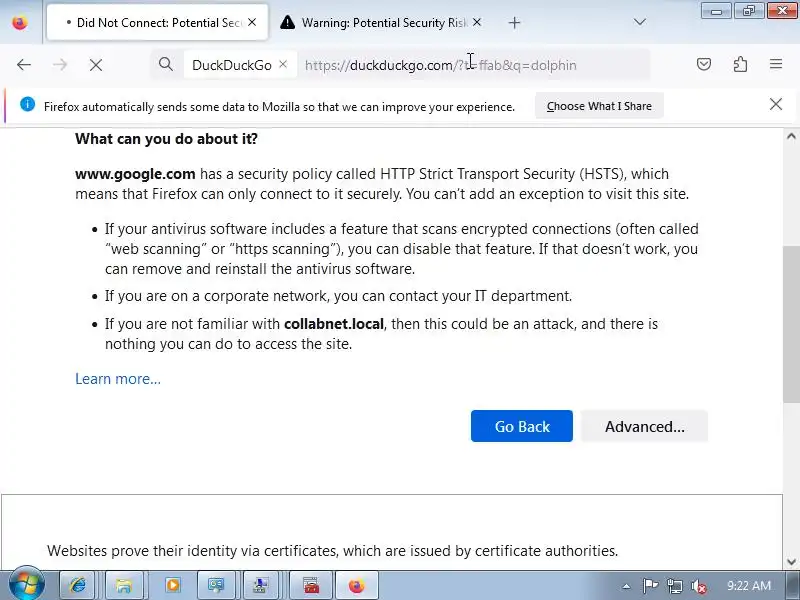
Task: Click the forward navigation arrow
Action: pos(60,65)
